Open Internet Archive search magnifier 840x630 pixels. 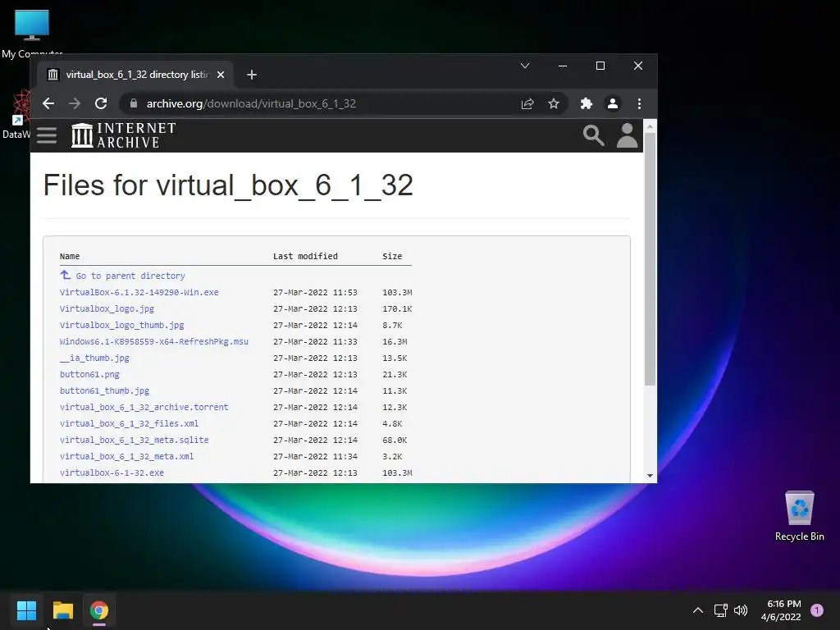(594, 135)
